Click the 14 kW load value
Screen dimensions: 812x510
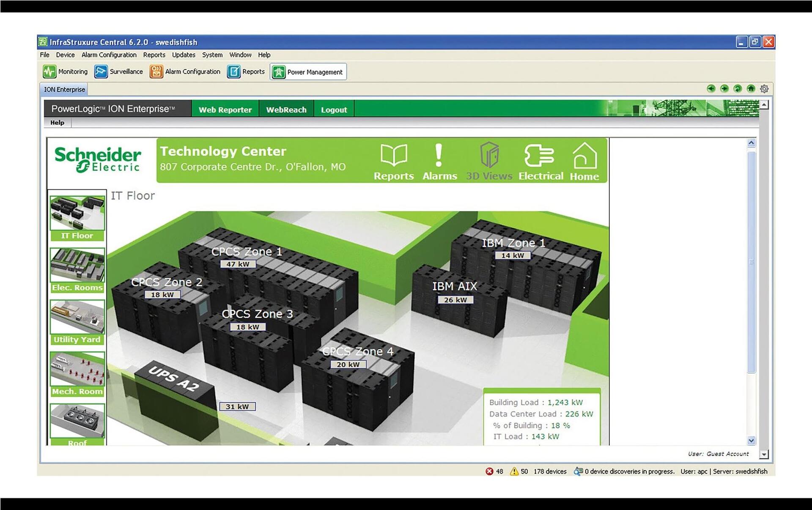pos(513,255)
